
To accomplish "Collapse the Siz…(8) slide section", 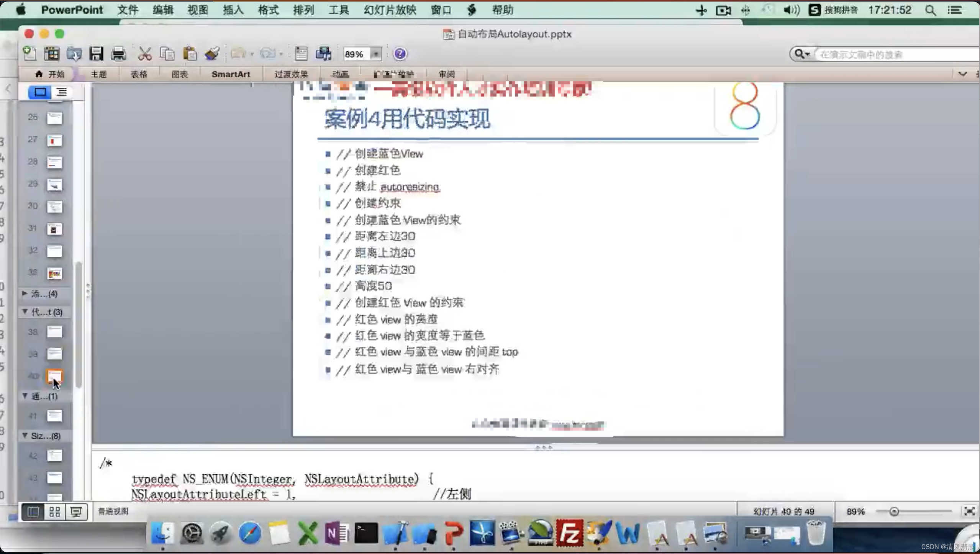I will pos(25,436).
